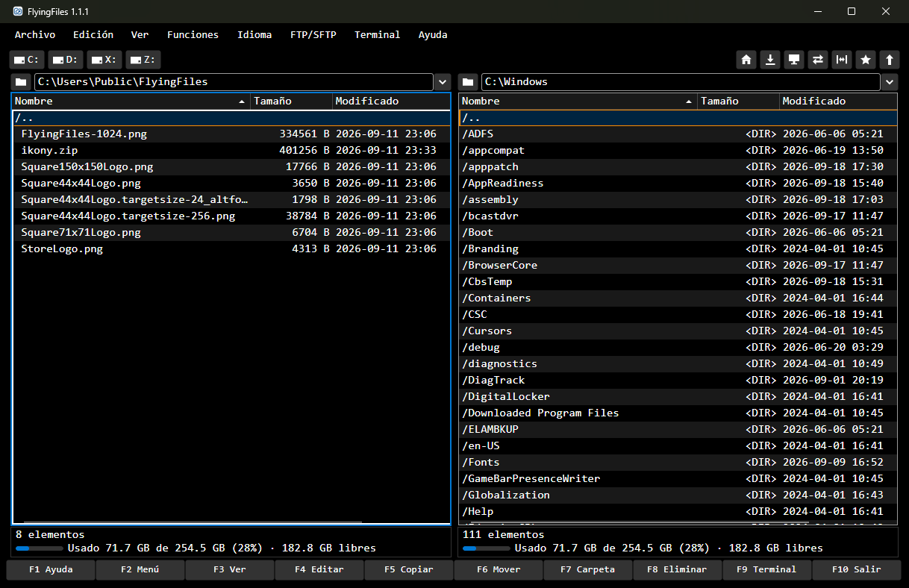Select FlyingFiles-1024.png in the file list

point(231,134)
